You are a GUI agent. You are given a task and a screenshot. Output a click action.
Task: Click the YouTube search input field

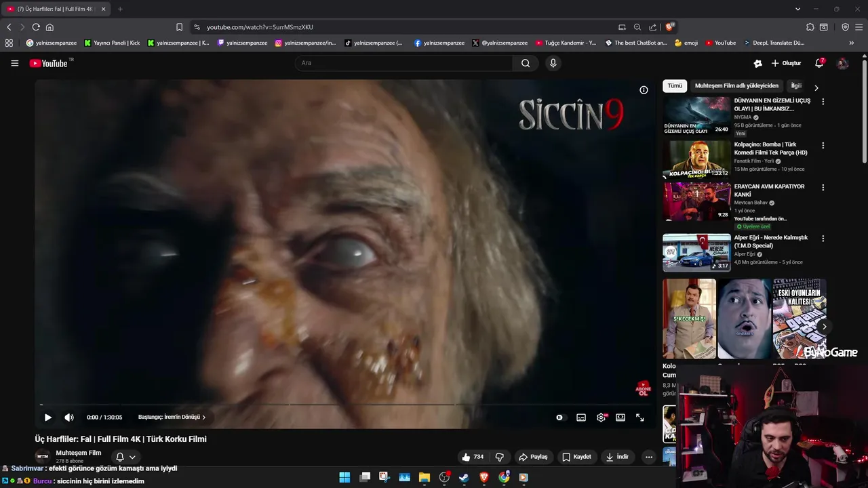(x=403, y=63)
